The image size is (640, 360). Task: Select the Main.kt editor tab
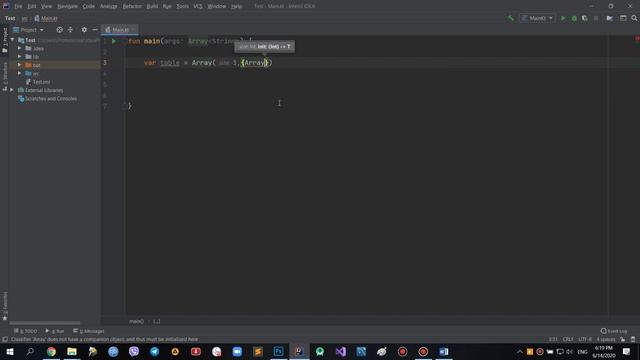[x=119, y=30]
